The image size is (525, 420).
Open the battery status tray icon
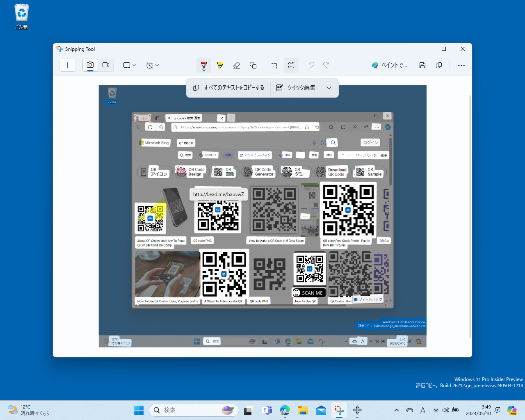[x=456, y=410]
